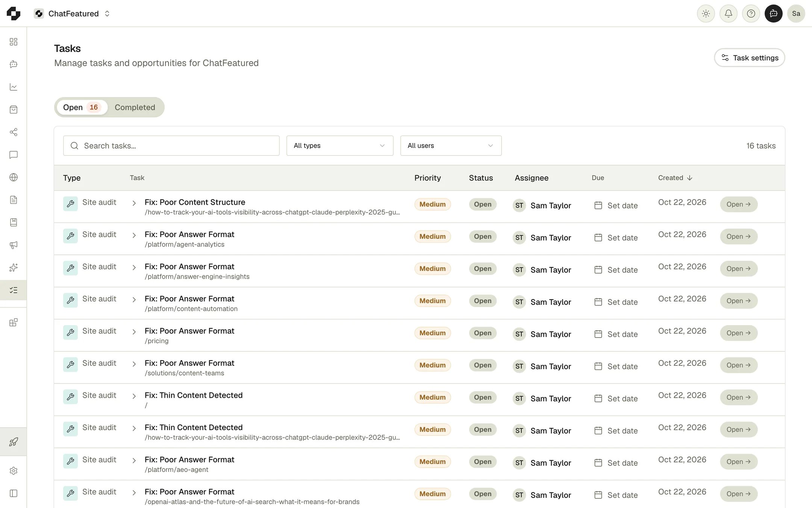Open the rocket icon in sidebar
This screenshot has width=812, height=508.
[14, 442]
